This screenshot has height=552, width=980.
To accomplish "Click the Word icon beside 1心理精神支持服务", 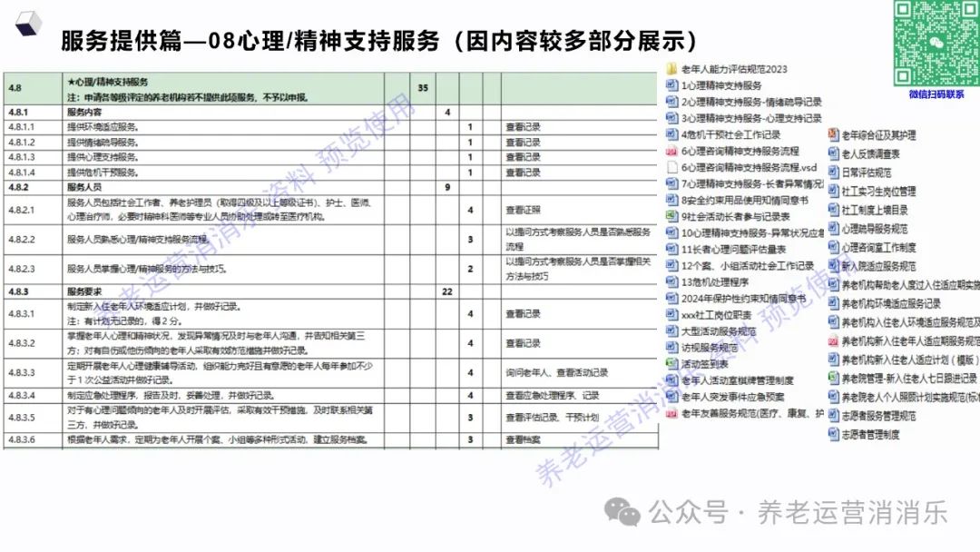I will pos(671,85).
